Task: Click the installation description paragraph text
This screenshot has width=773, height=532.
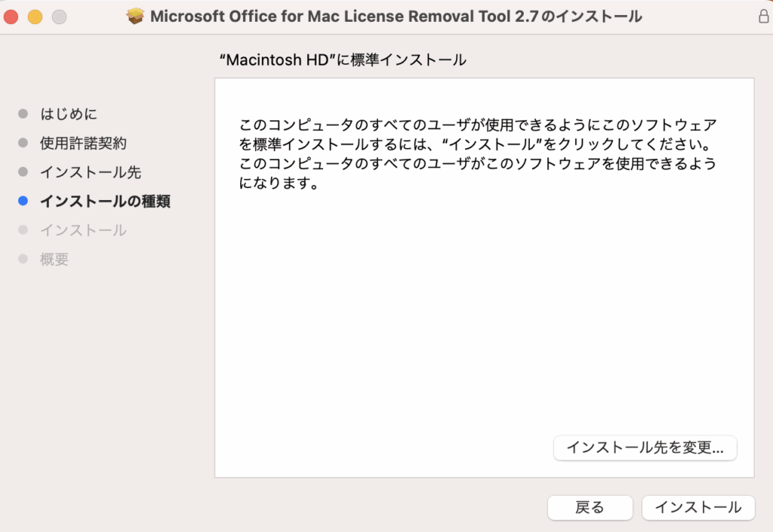Action: click(x=477, y=153)
